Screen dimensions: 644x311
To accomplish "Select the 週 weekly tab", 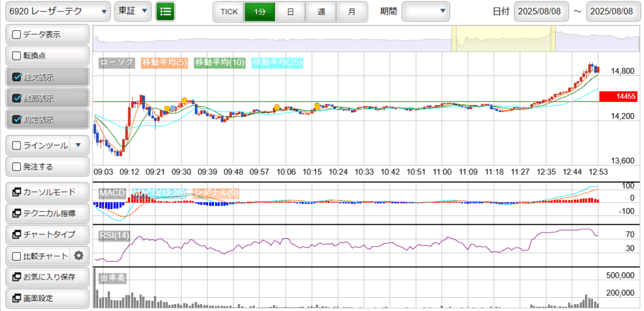I will click(321, 11).
